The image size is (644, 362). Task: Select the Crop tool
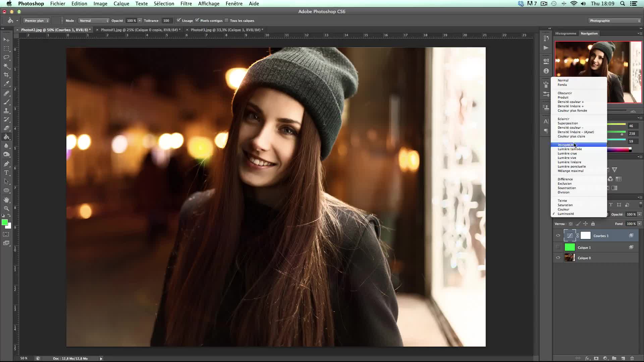pyautogui.click(x=7, y=75)
